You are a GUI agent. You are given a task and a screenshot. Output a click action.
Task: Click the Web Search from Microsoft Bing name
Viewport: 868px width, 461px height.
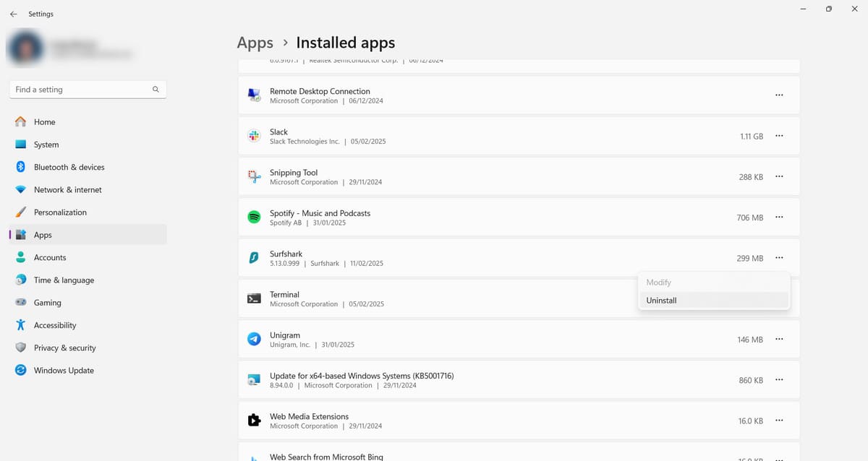(x=326, y=457)
